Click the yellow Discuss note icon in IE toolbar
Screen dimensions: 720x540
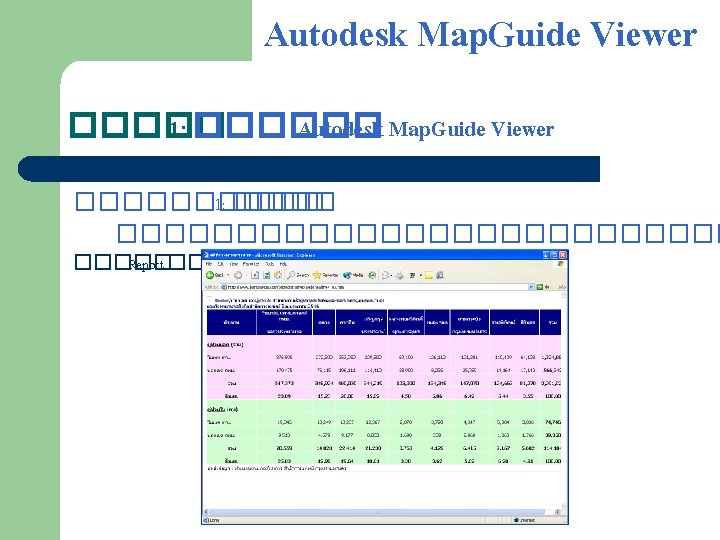pyautogui.click(x=429, y=275)
